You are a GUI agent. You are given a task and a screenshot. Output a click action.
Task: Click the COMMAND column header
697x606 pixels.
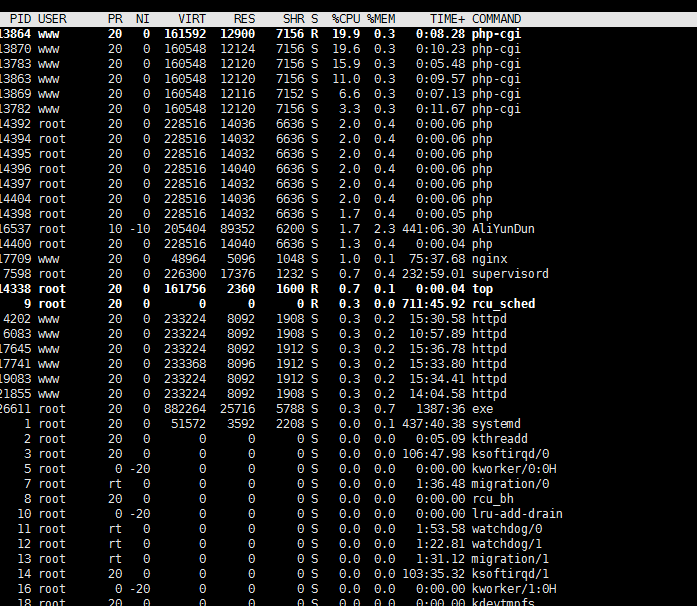497,19
